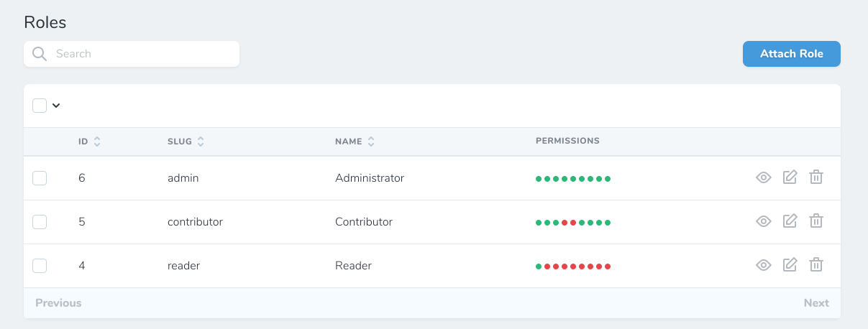Delete the contributor role
The height and width of the screenshot is (329, 868).
click(816, 221)
